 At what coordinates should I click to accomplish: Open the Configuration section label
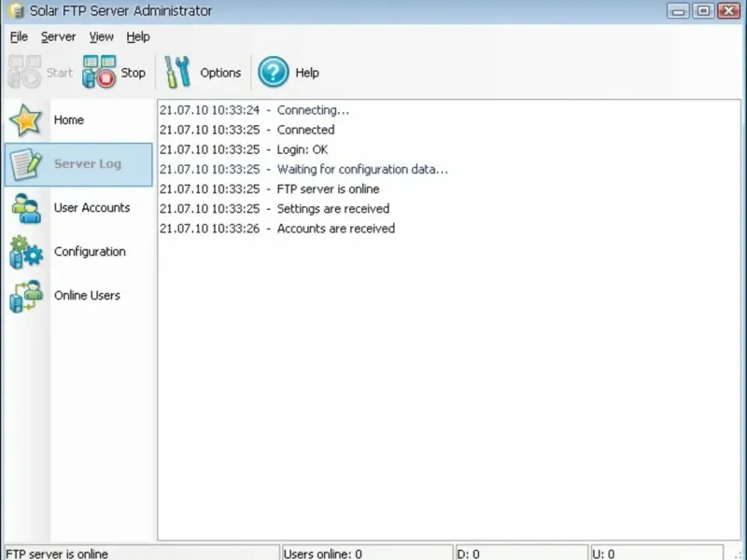[x=90, y=252]
